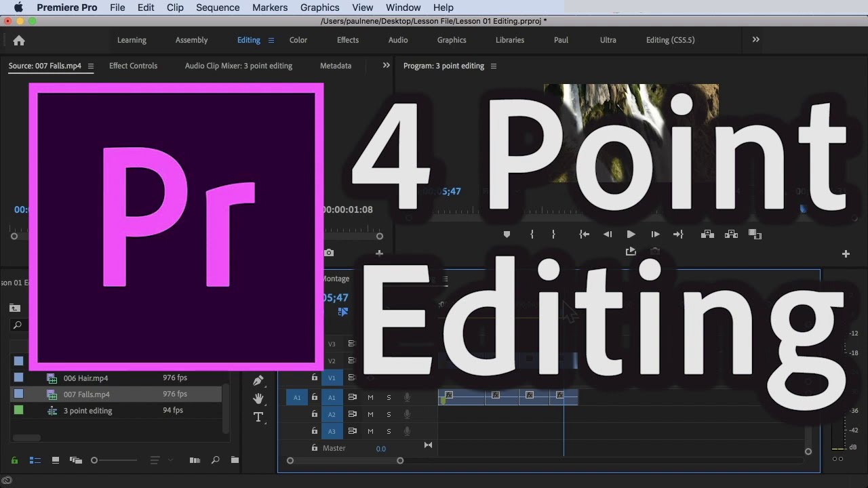Solo audio track A2
Screen dimensions: 868x488
click(389, 415)
